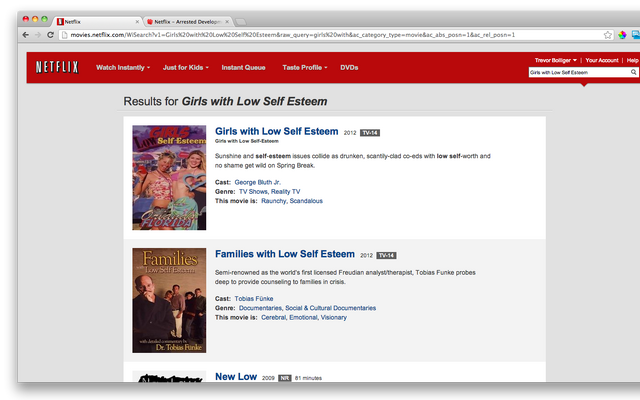Screen dimensions: 640x400
Task: Expand the Watch Instantly menu
Action: tap(123, 68)
